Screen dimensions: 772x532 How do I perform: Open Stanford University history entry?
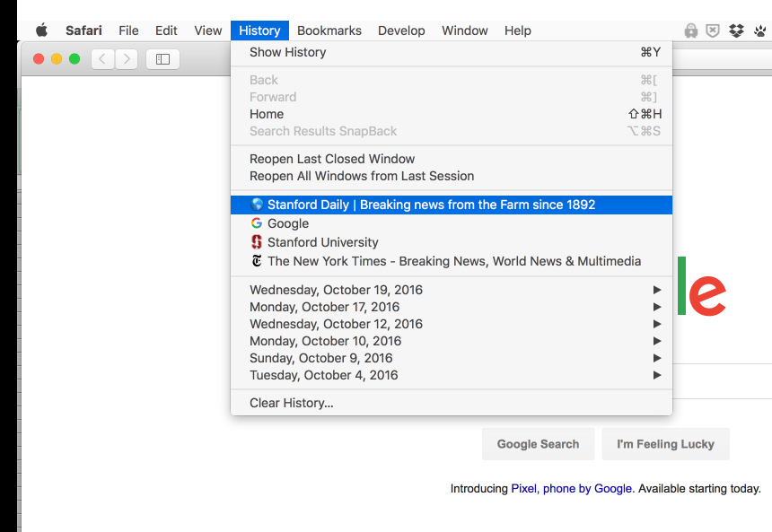click(x=452, y=242)
